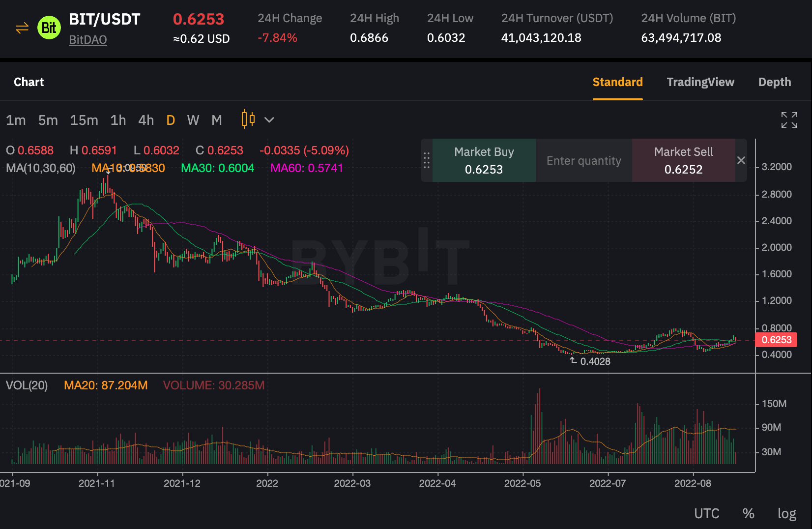Select the D daily timeframe
The image size is (812, 529).
click(x=171, y=120)
